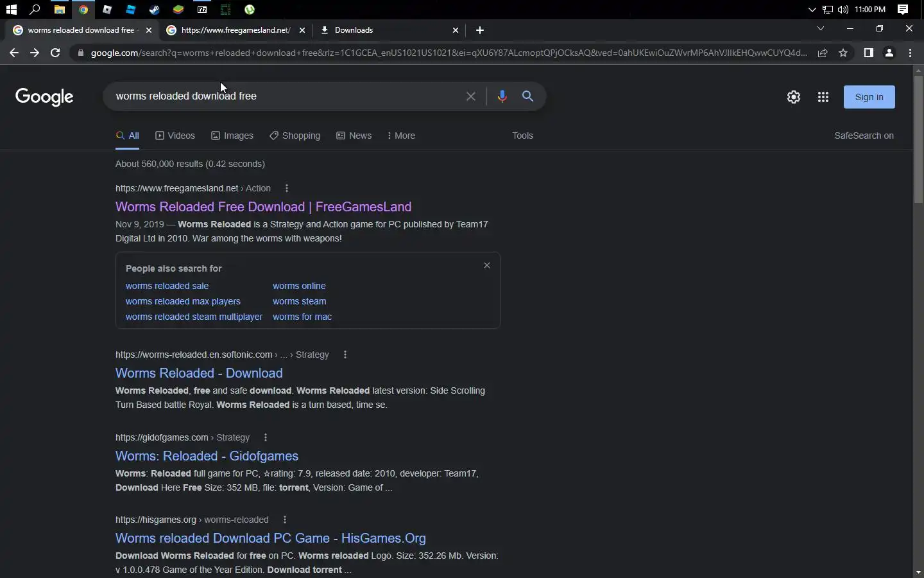Open File Explorer from the taskbar

pos(59,10)
